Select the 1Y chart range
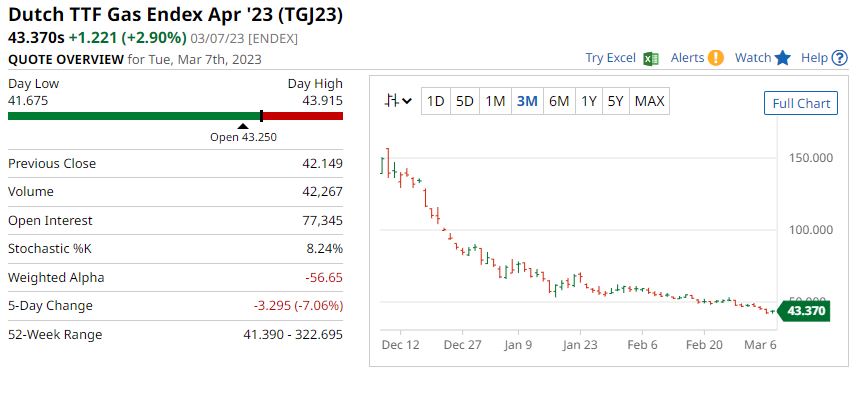The height and width of the screenshot is (394, 865). 589,102
